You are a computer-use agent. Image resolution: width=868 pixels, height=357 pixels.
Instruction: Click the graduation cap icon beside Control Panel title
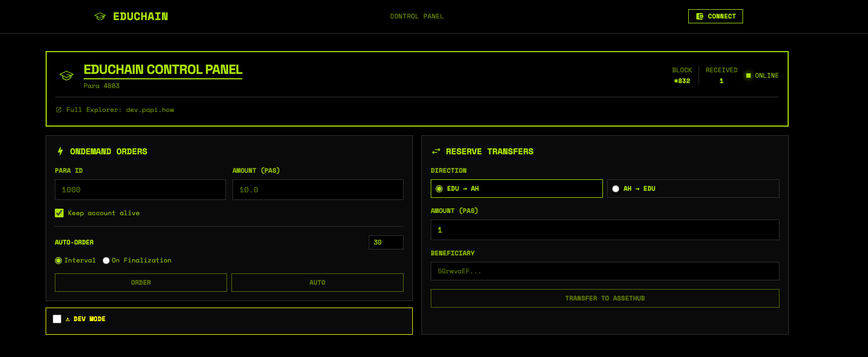[x=66, y=76]
